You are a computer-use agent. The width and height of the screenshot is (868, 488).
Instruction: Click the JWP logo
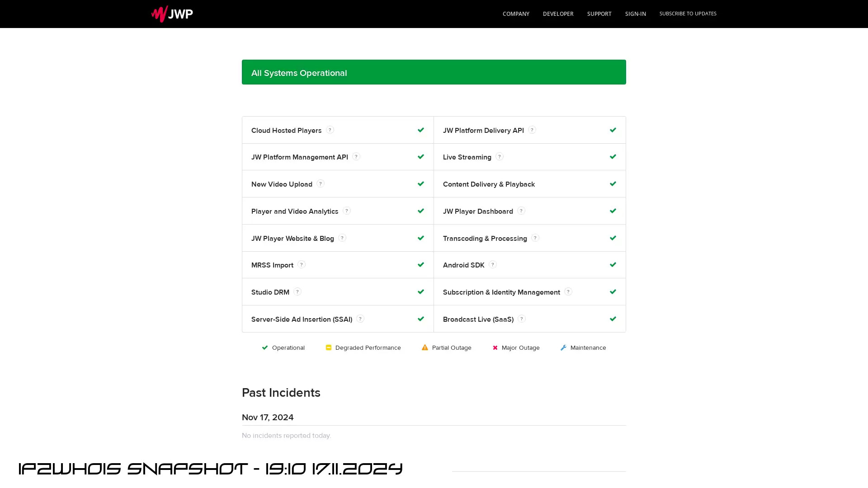[x=172, y=14]
